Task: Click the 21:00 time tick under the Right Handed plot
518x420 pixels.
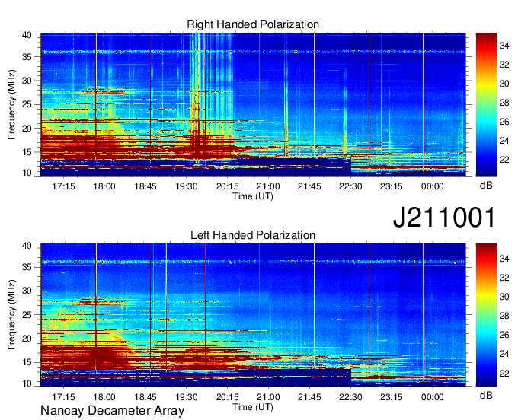Action: [268, 186]
